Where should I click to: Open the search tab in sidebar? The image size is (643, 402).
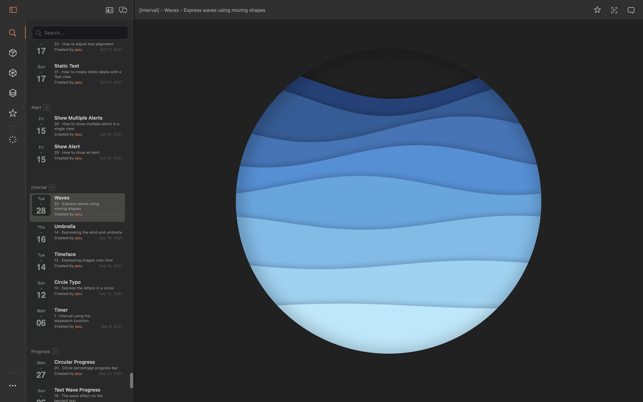[13, 33]
